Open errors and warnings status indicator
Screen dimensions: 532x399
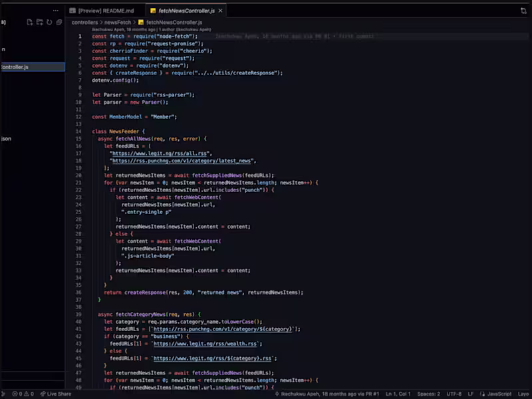tap(23, 394)
